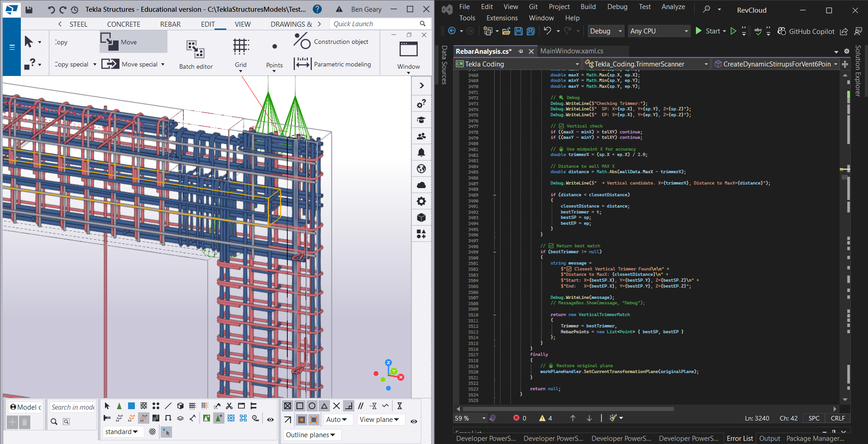Switch to the Output tab at the bottom of Visual Studio

coord(769,438)
